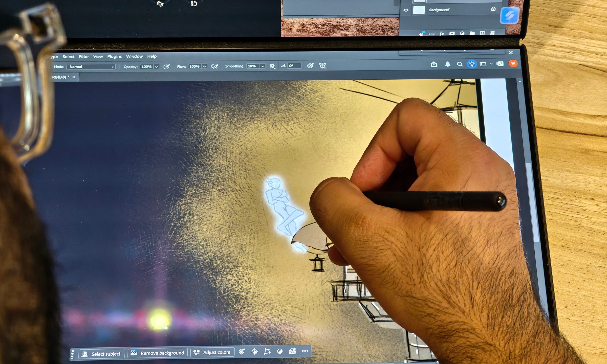Viewport: 607px width, 364px height.
Task: Click Remove background button
Action: 158,353
